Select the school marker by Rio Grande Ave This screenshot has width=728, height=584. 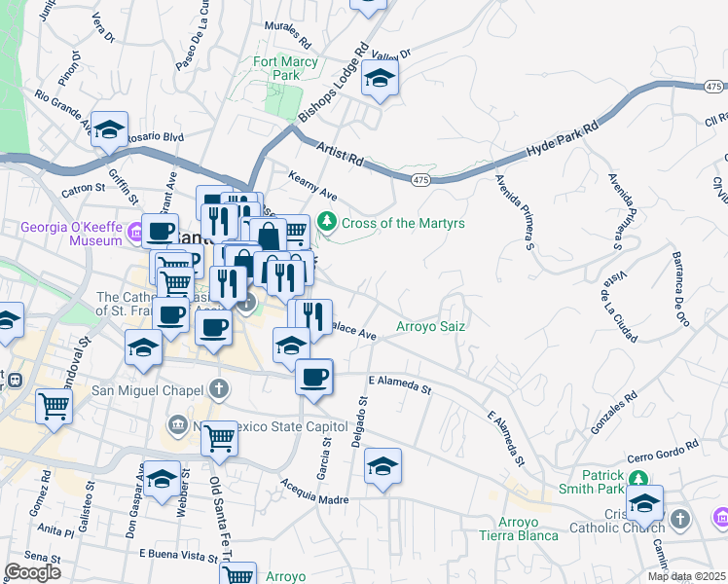coord(109,130)
